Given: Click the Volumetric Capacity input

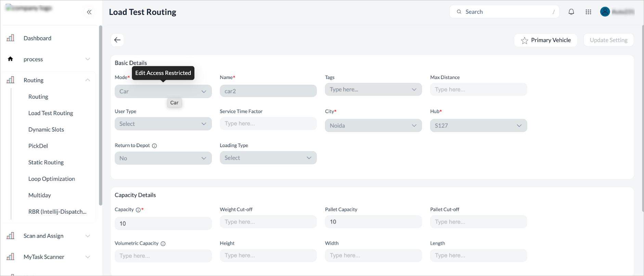Looking at the screenshot, I should tap(163, 256).
